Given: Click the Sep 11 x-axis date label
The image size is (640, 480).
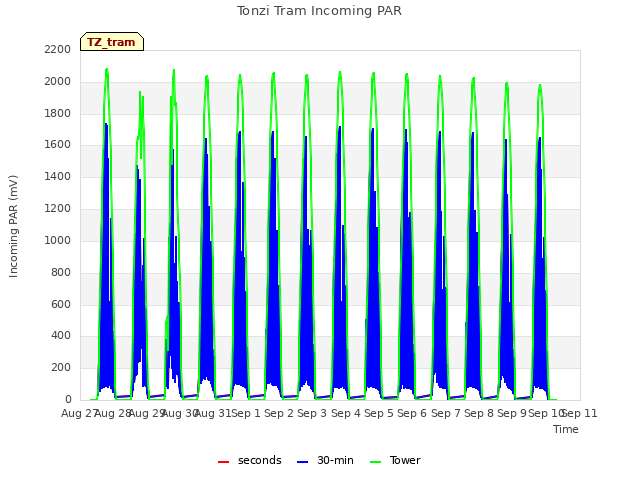Looking at the screenshot, I should tap(580, 413).
